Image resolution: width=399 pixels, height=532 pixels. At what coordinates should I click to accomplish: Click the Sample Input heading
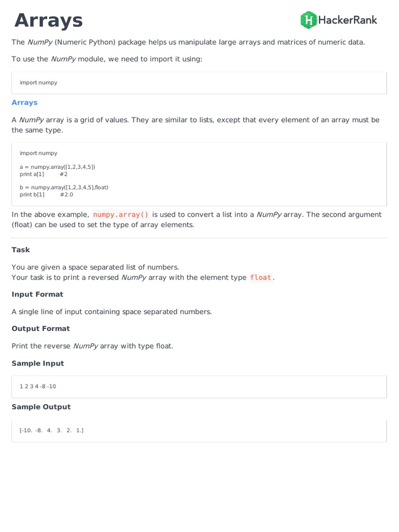point(38,364)
